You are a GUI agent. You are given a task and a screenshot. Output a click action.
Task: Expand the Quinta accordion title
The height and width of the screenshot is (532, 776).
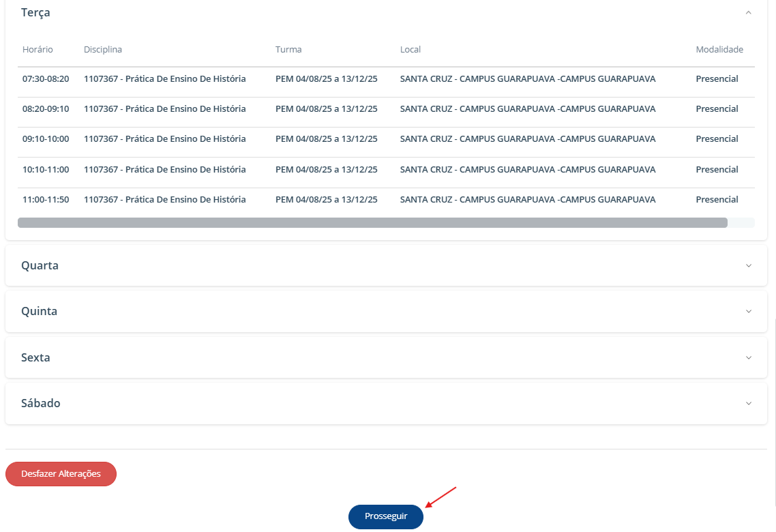[x=39, y=311]
